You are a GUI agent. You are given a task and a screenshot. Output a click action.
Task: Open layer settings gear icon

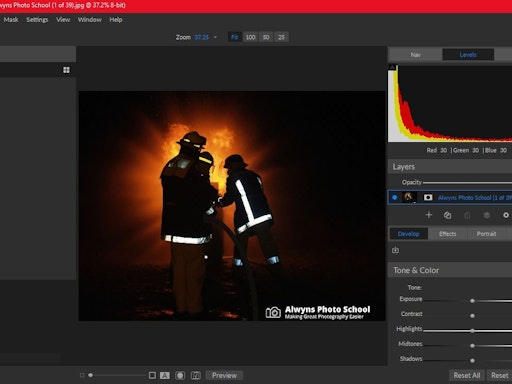click(506, 215)
